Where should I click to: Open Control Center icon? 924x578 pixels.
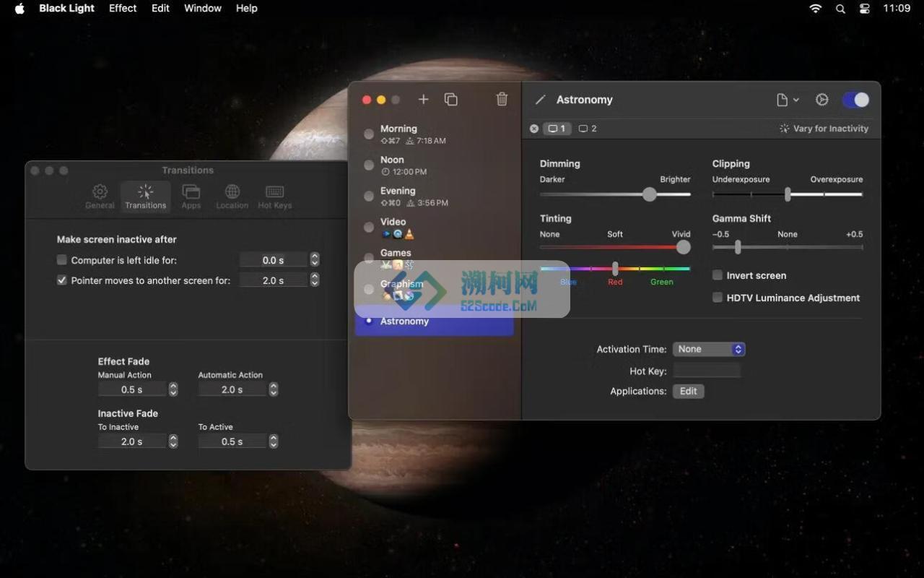(865, 8)
